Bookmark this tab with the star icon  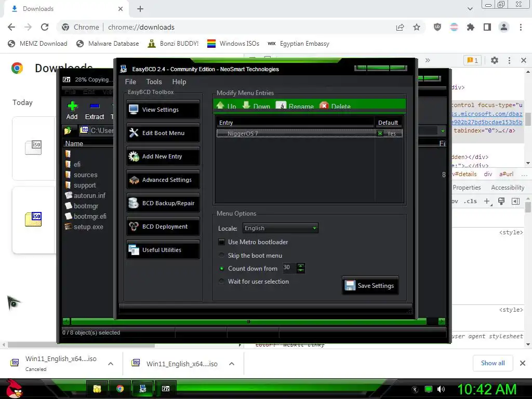pyautogui.click(x=417, y=27)
